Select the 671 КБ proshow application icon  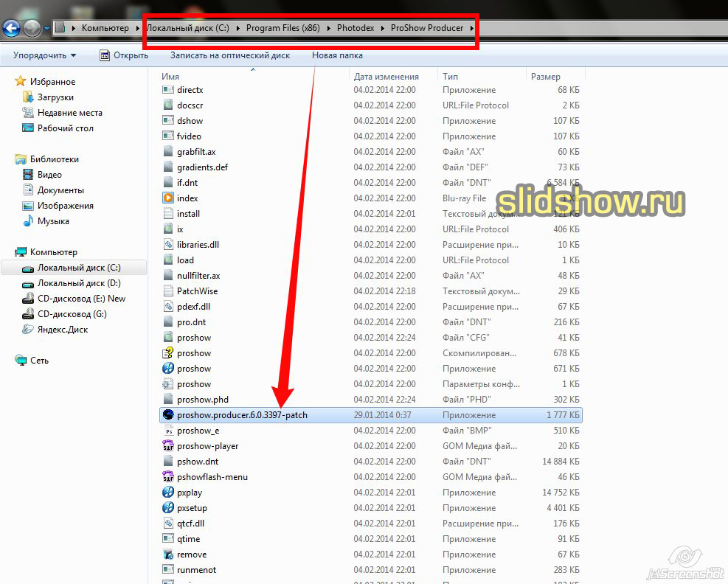(167, 369)
